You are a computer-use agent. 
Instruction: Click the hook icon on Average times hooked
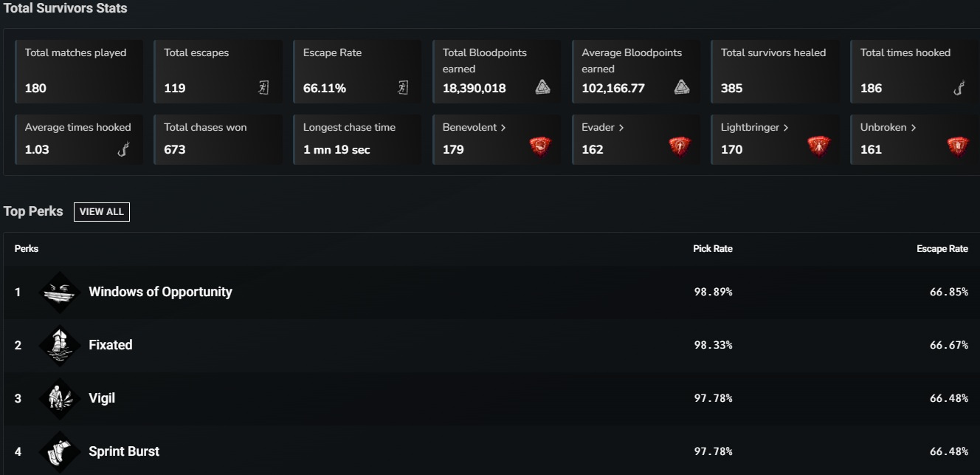(125, 149)
